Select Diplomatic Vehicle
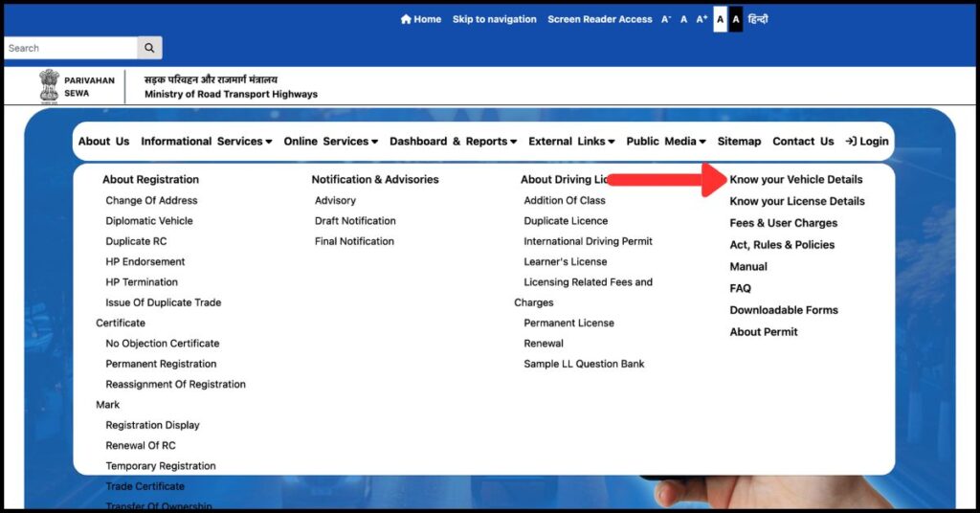The width and height of the screenshot is (980, 513). (x=149, y=220)
